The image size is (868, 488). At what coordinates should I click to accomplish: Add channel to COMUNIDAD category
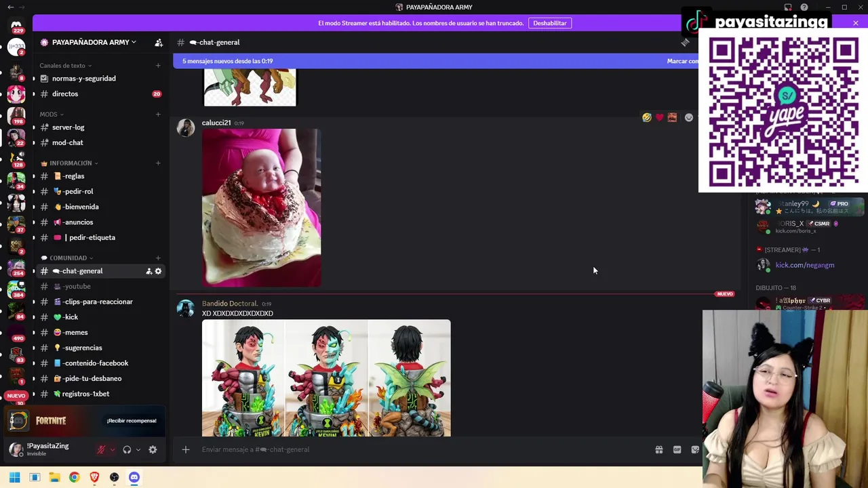tap(158, 258)
